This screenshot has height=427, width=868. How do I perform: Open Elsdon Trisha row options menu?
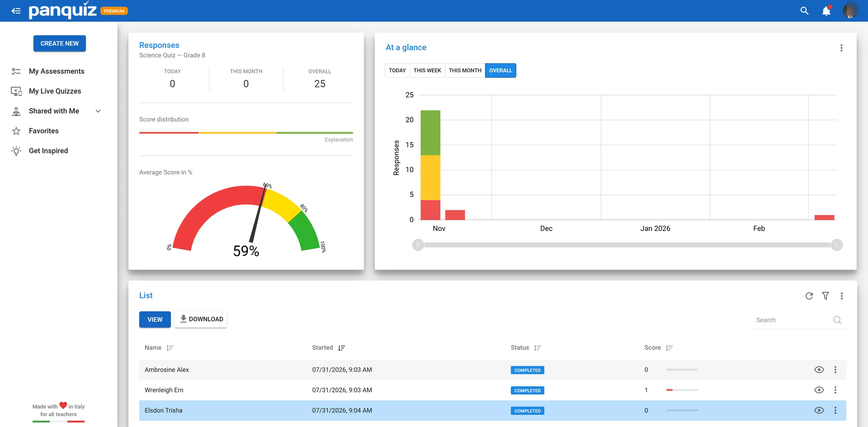click(x=835, y=410)
